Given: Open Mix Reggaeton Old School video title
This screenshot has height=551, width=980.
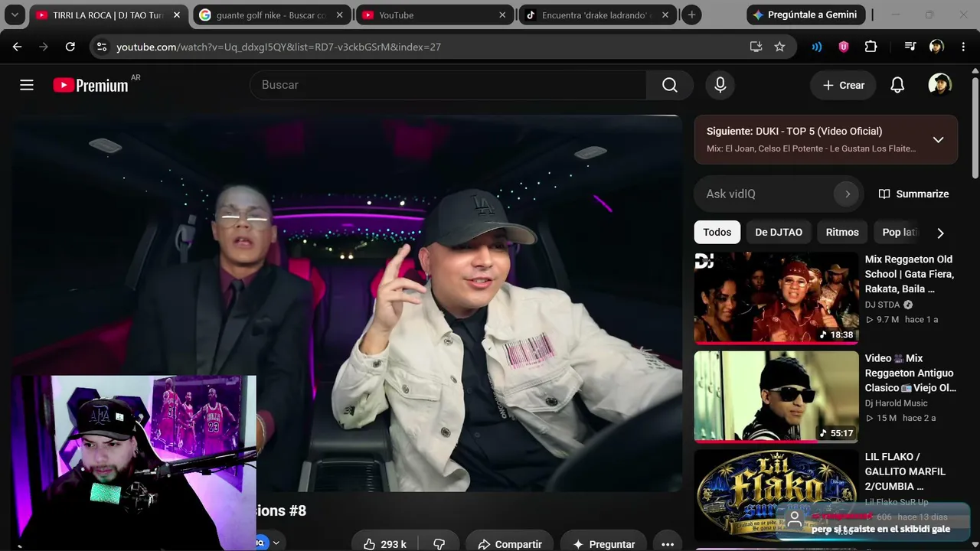Looking at the screenshot, I should pos(910,274).
